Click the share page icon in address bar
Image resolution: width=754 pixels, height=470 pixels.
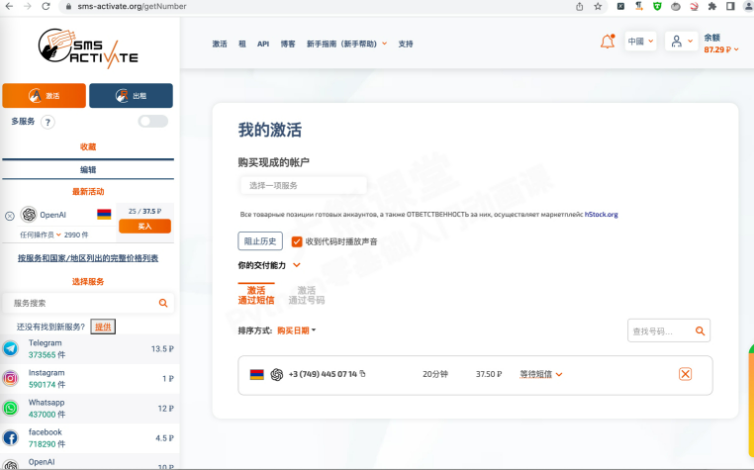(579, 6)
